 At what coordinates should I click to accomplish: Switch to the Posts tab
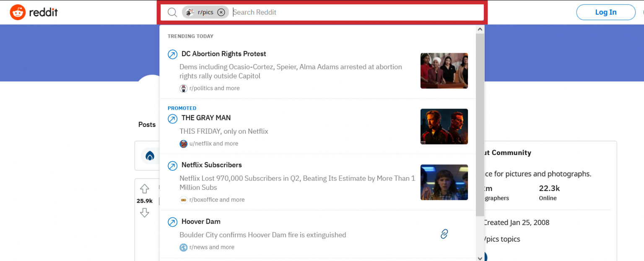tap(146, 124)
